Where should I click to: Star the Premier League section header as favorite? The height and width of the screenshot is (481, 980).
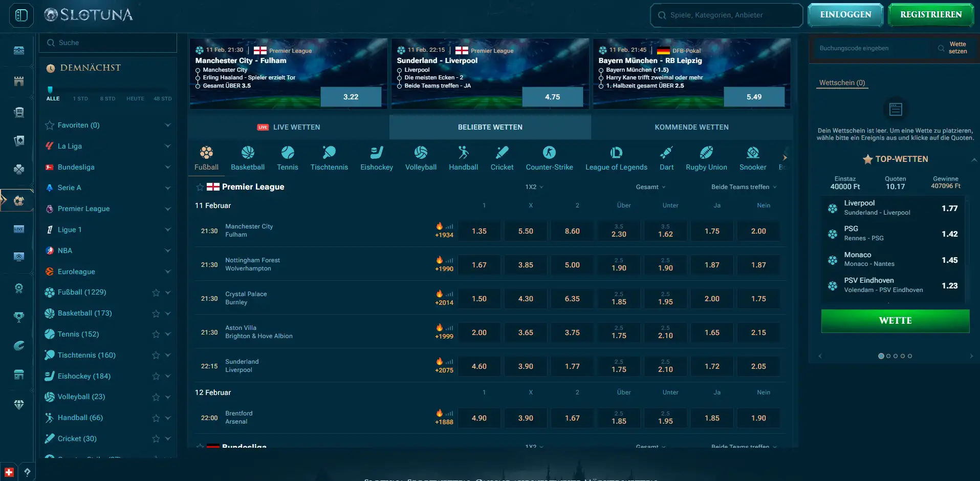click(199, 187)
